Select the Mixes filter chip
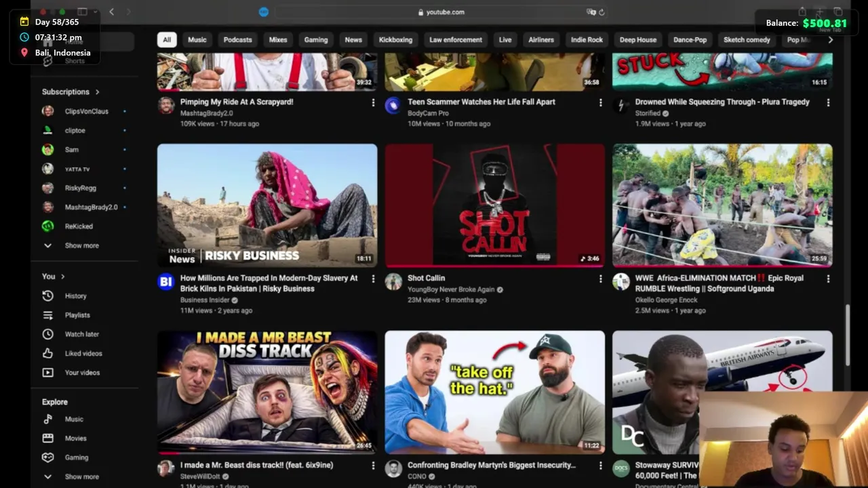This screenshot has height=488, width=868. (x=278, y=40)
